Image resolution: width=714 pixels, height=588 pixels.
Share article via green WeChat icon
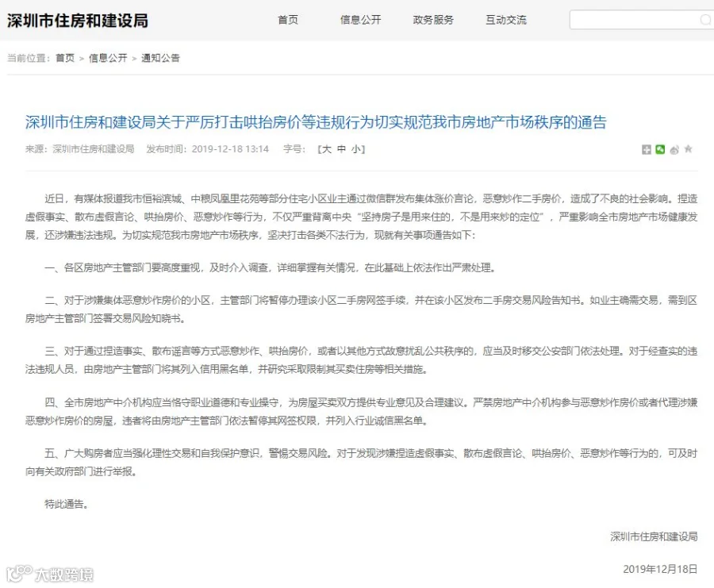pos(660,149)
